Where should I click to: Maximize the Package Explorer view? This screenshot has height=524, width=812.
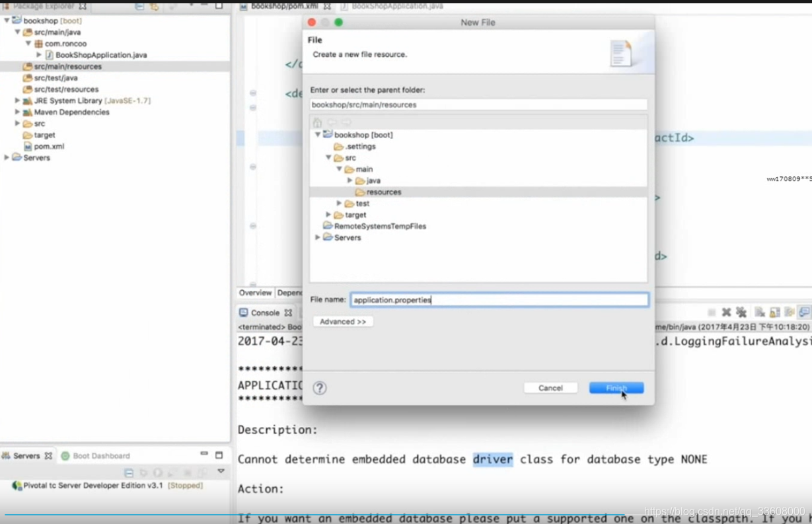coord(219,5)
